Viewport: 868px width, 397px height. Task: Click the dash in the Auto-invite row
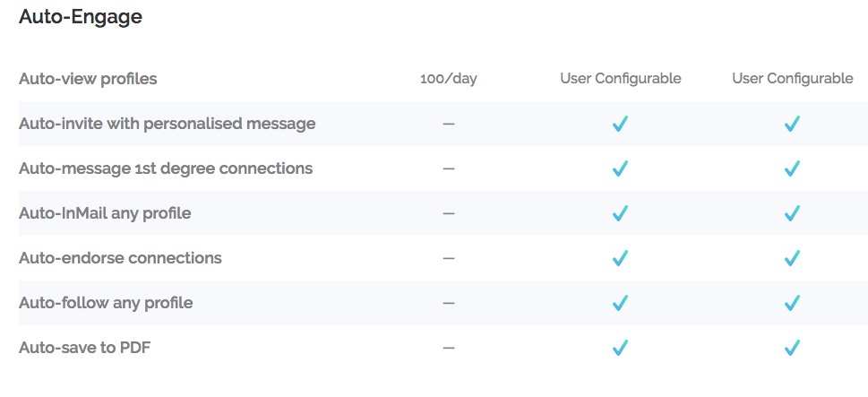coord(449,124)
